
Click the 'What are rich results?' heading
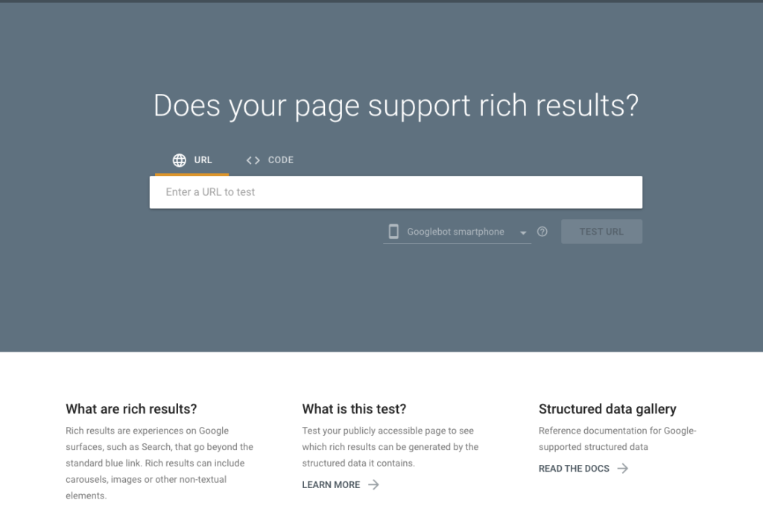(x=131, y=409)
